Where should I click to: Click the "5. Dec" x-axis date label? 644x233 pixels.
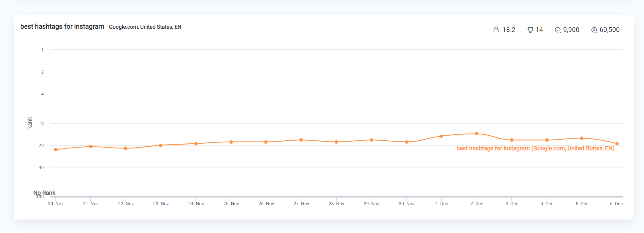(582, 204)
